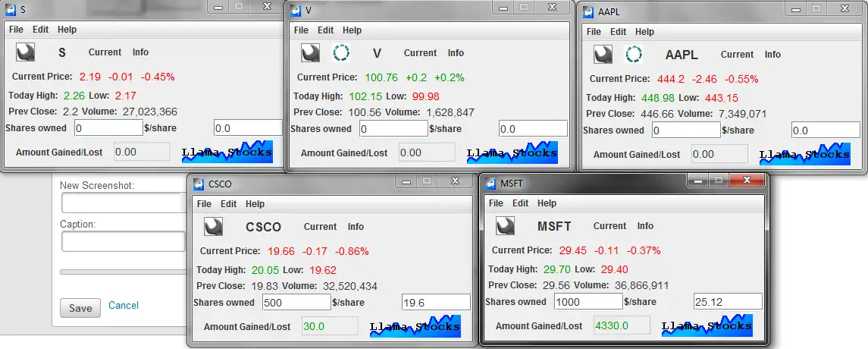Open Edit menu in MSFT window
Screen dimensions: 868x349
(x=520, y=203)
